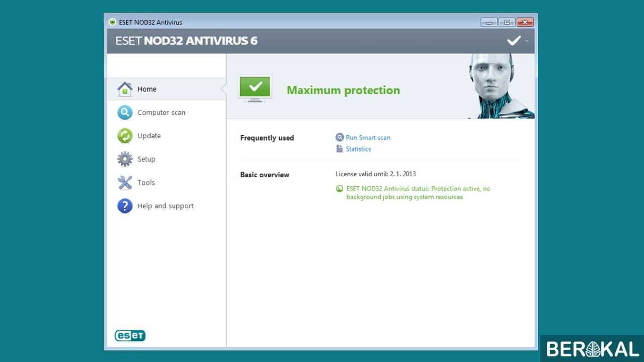Click the Basic overview label

click(264, 175)
